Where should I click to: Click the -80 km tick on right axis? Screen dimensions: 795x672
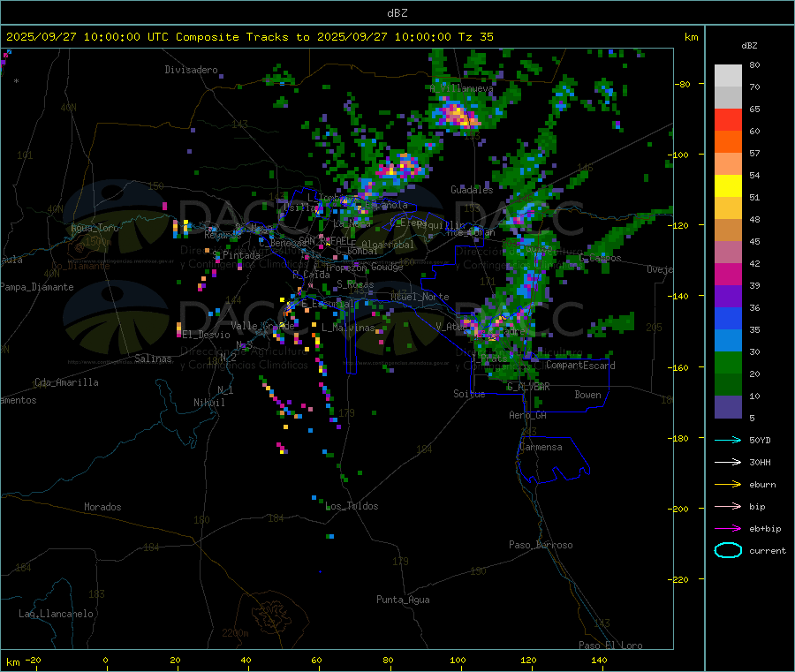[682, 84]
